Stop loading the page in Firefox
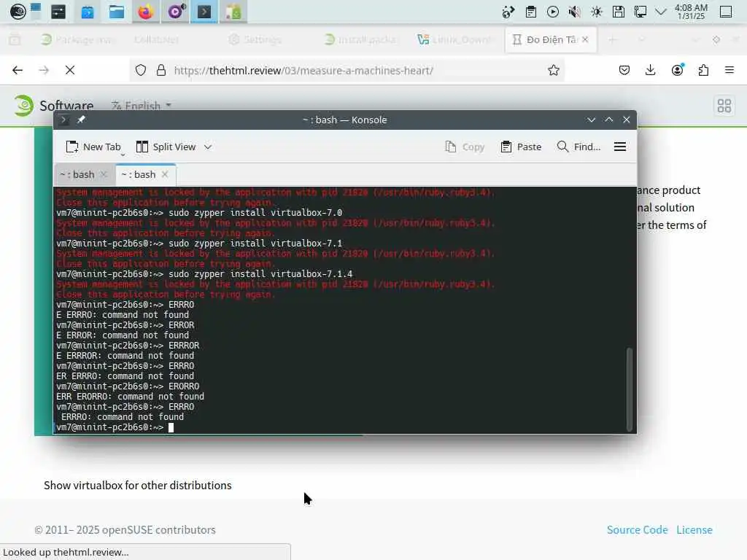This screenshot has height=560, width=747. point(70,71)
